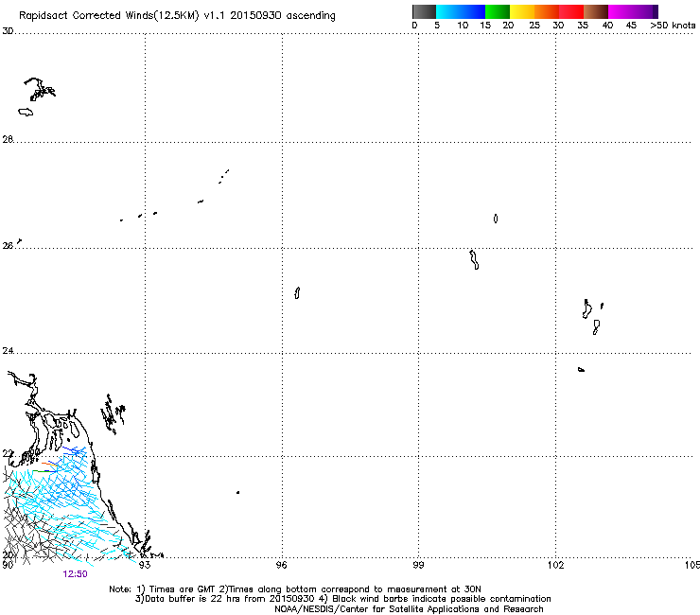Click the gray 0-5 knots legend segment
Viewport: 700px width, 615px height.
pyautogui.click(x=424, y=11)
